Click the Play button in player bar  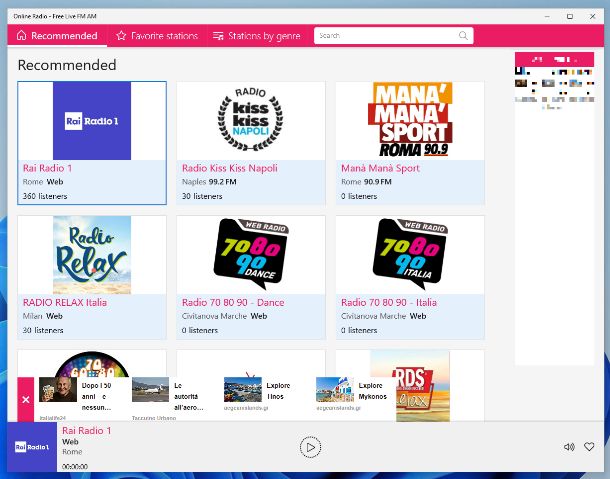pos(310,447)
